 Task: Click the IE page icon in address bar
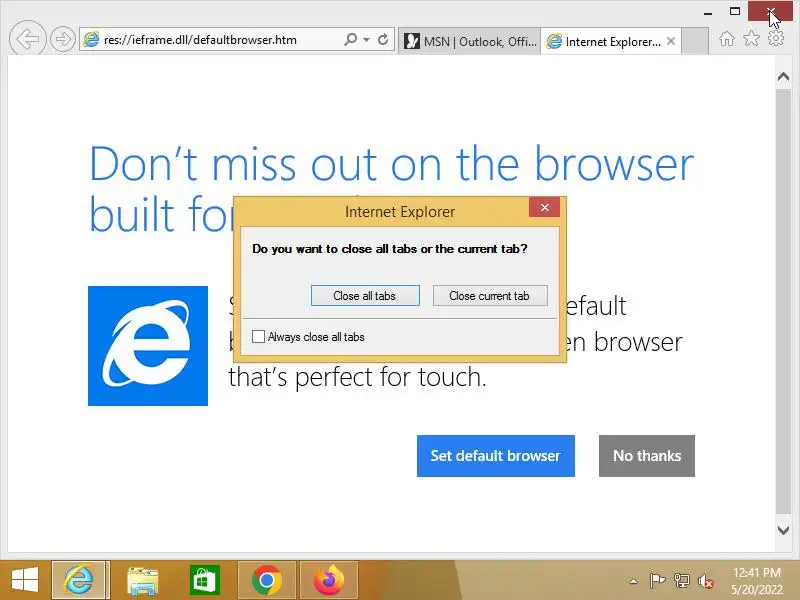(x=91, y=39)
